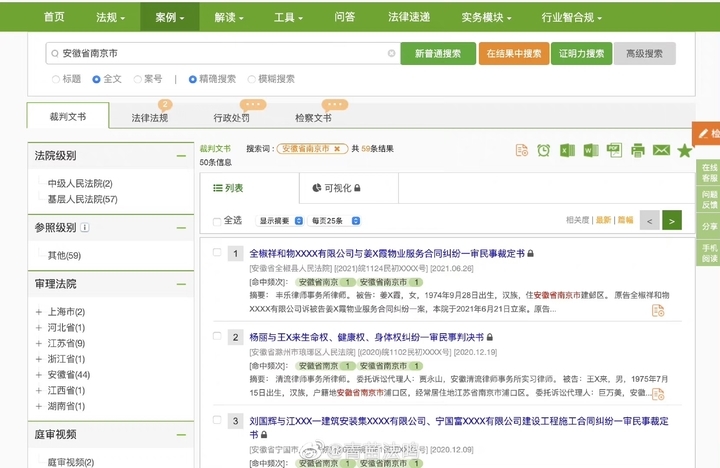720x468 pixels.
Task: Select the 标题 radio button
Action: 56,78
